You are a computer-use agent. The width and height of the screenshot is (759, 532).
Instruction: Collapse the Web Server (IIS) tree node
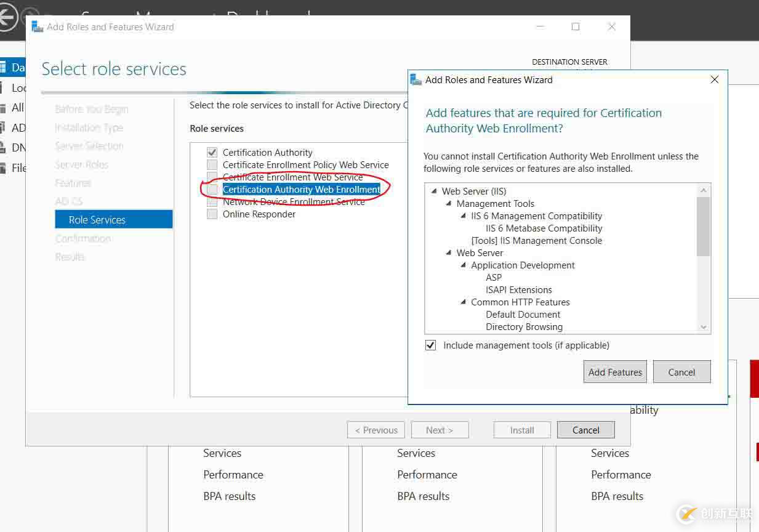pyautogui.click(x=434, y=191)
